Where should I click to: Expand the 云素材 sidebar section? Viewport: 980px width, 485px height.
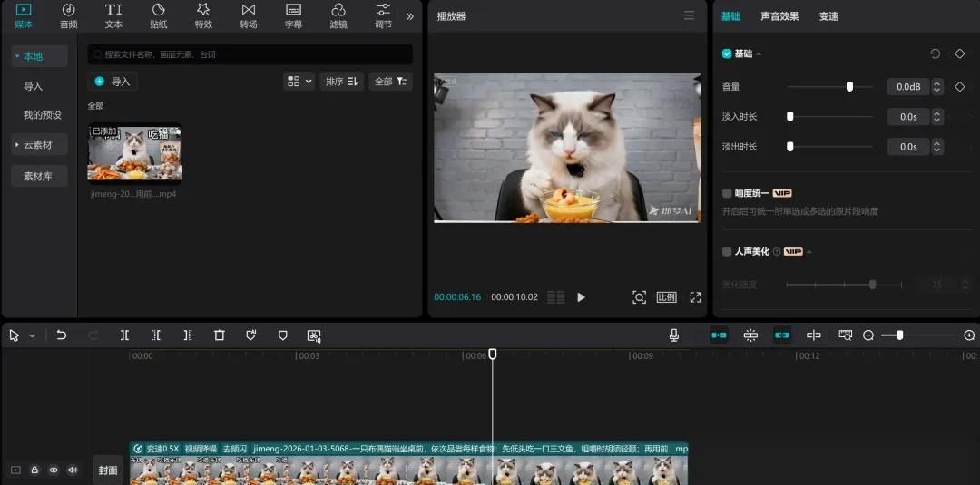38,145
